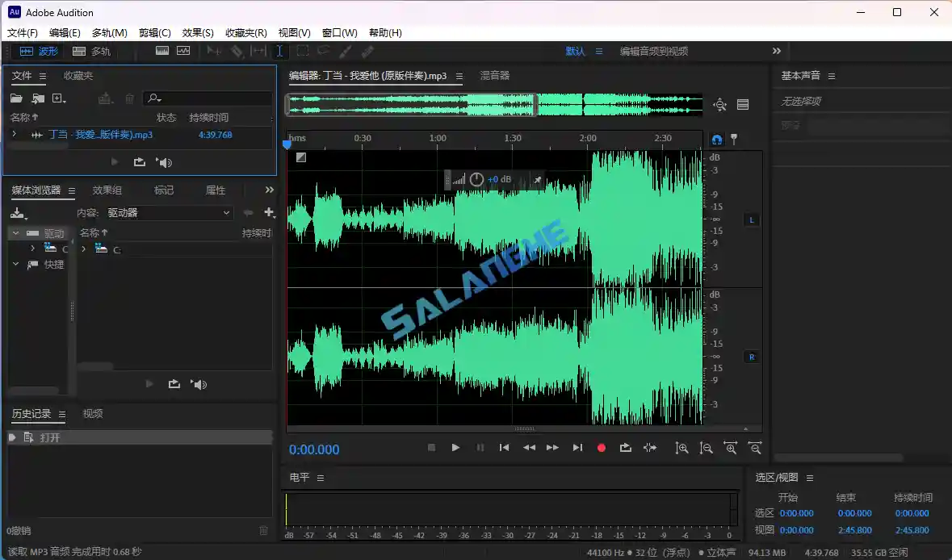This screenshot has height=560, width=952.
Task: Click the Zoom In (amplitude) icon
Action: (682, 448)
